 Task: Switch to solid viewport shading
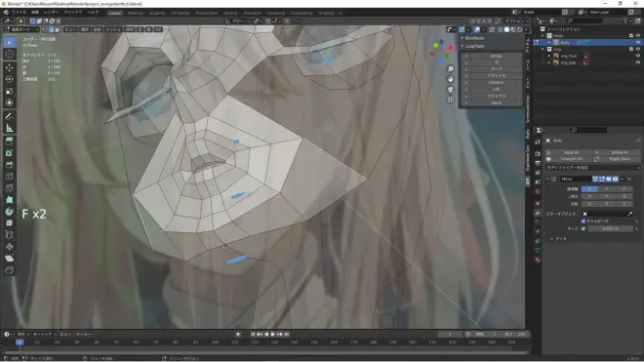click(x=506, y=29)
